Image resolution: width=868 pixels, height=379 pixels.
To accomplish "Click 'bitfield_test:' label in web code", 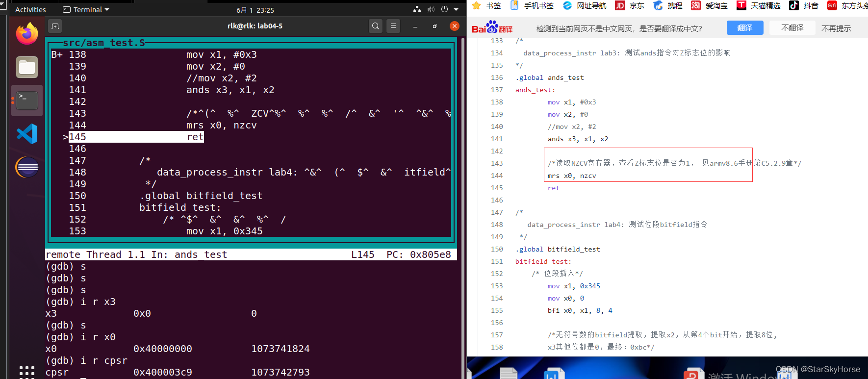I will click(543, 261).
